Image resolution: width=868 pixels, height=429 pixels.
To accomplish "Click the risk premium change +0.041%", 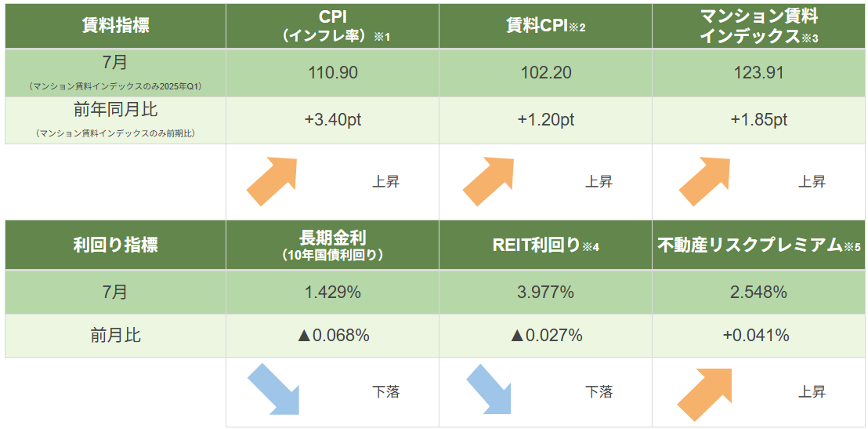I will click(x=758, y=336).
